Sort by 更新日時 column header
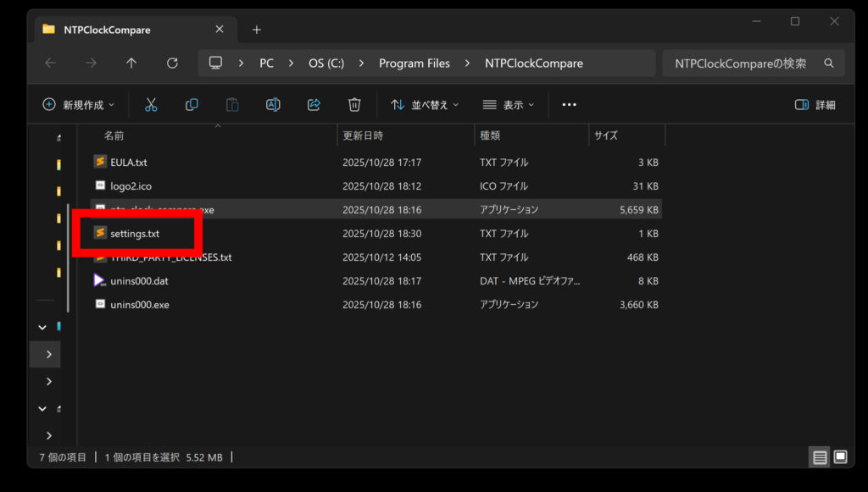This screenshot has width=868, height=492. 363,135
